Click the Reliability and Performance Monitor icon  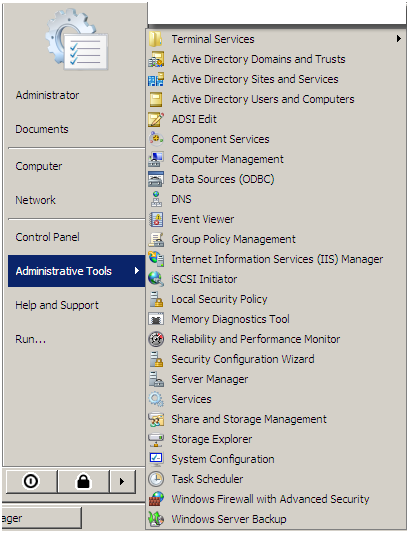click(x=156, y=339)
